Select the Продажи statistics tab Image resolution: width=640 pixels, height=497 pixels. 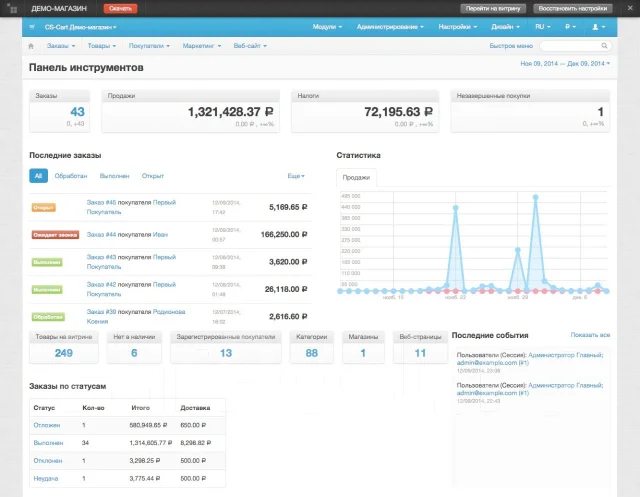(356, 178)
